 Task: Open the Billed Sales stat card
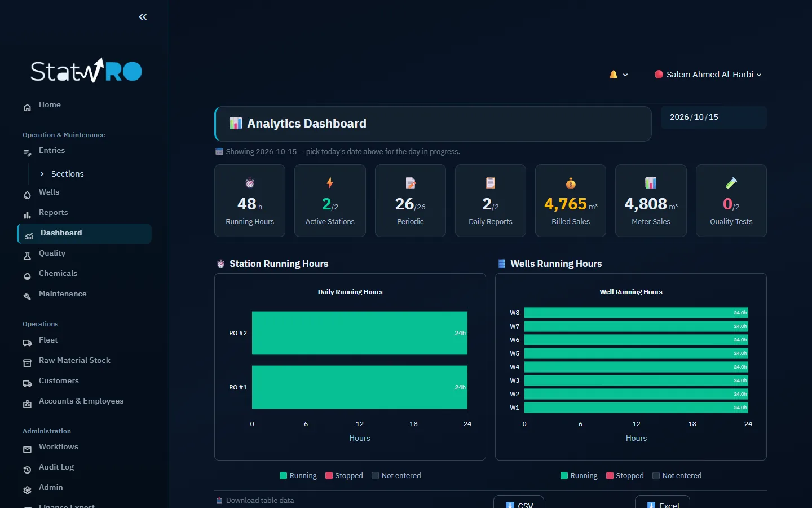(x=571, y=200)
